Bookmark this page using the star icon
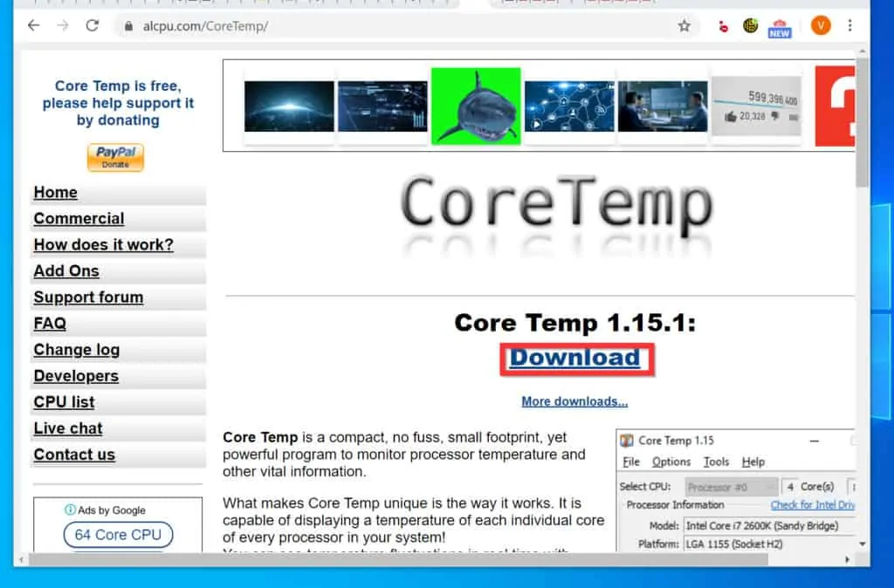Viewport: 894px width, 588px height. [x=685, y=26]
